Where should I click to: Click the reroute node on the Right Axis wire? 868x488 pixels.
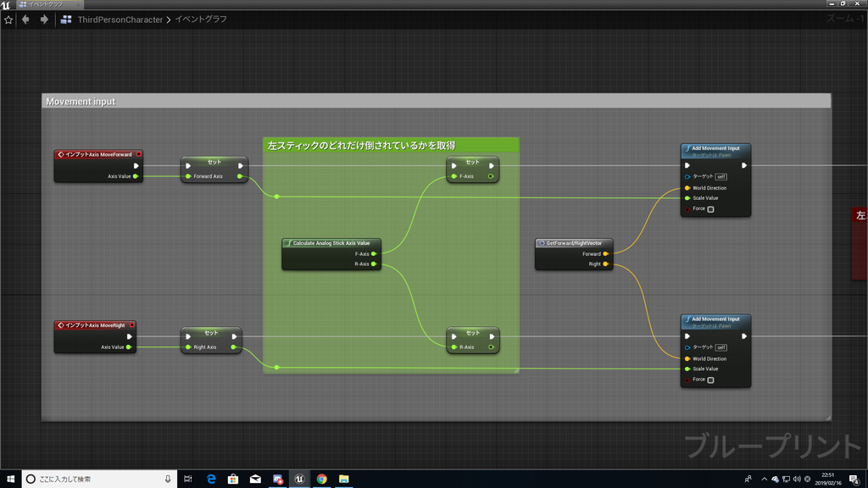277,368
